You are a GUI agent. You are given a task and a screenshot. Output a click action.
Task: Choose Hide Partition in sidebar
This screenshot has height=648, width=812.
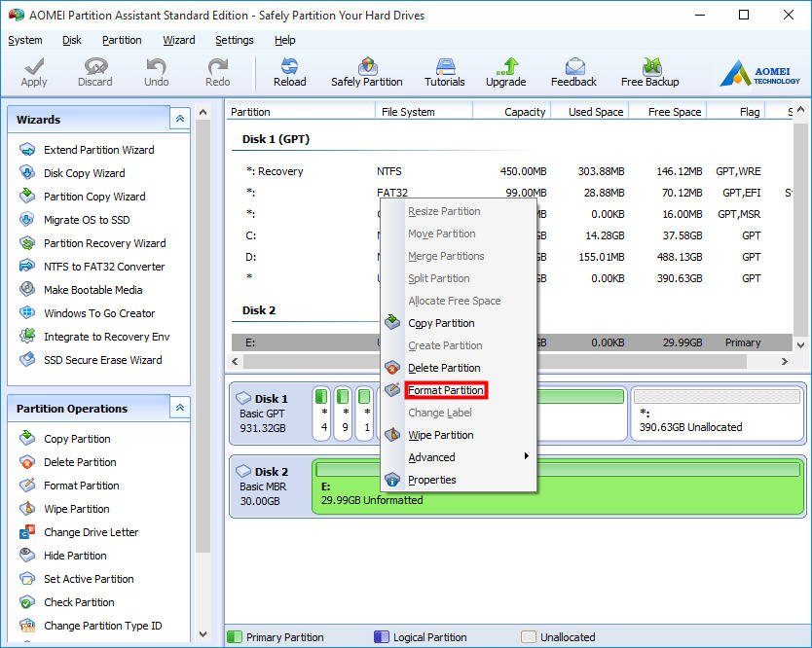75,556
